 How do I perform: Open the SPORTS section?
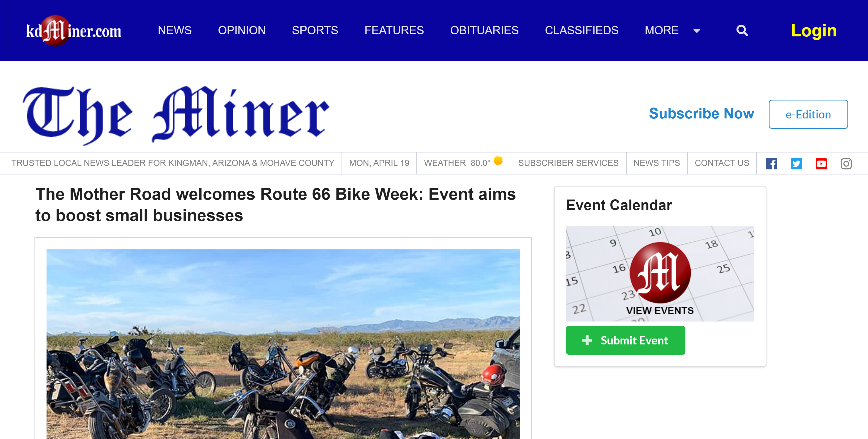click(315, 30)
